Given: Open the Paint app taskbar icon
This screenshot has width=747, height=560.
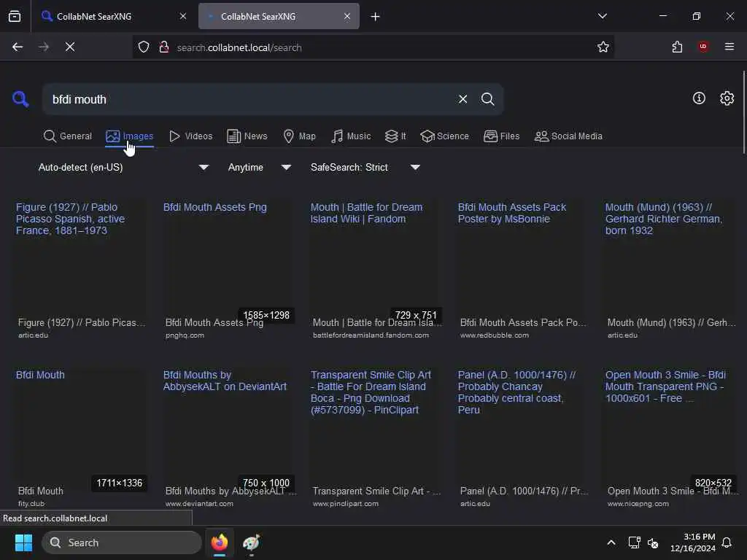Looking at the screenshot, I should (251, 542).
